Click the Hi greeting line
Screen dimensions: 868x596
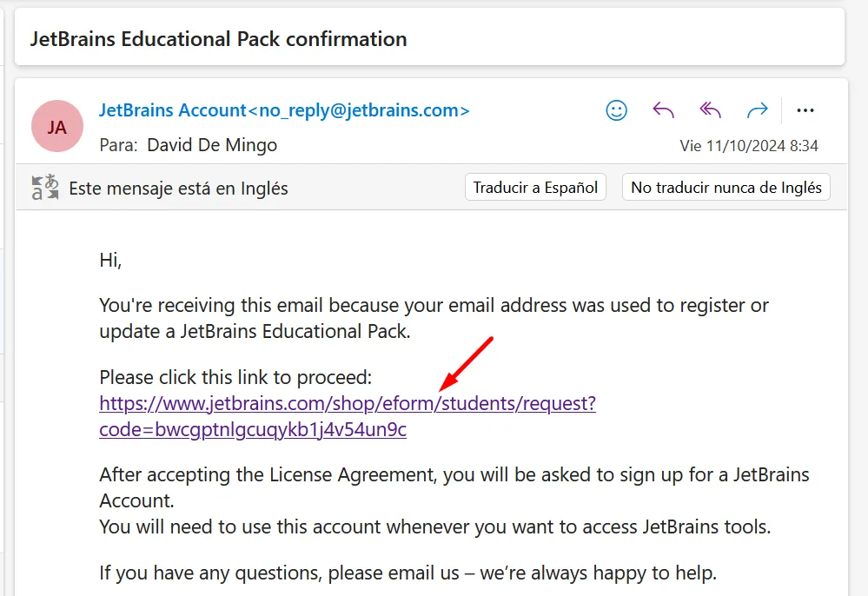coord(110,260)
